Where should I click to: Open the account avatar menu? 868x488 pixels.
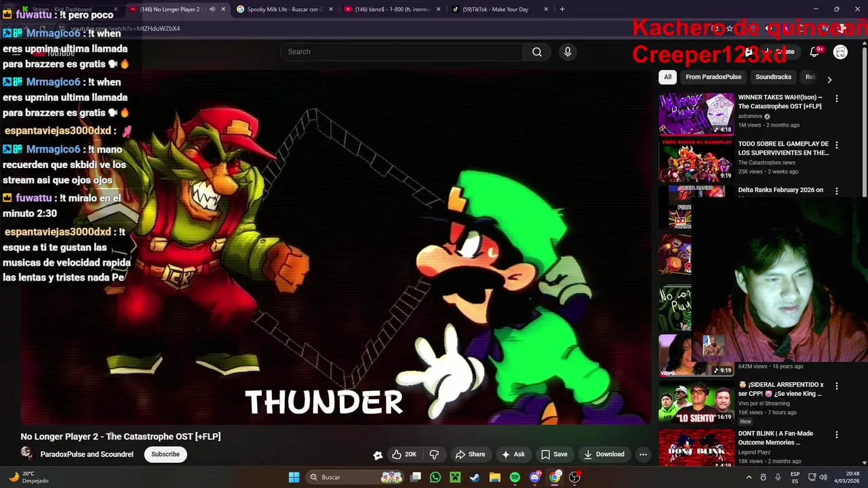tap(840, 52)
